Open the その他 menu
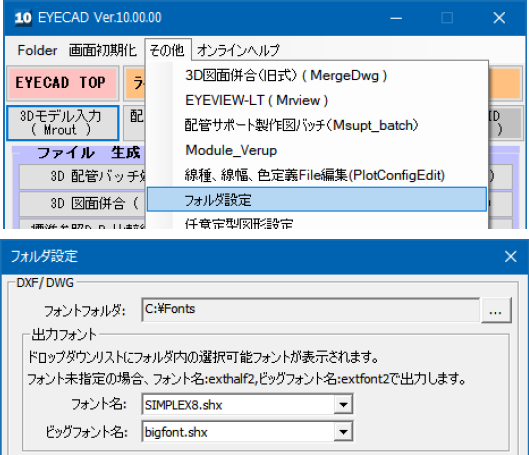Image resolution: width=529 pixels, height=455 pixels. (167, 50)
